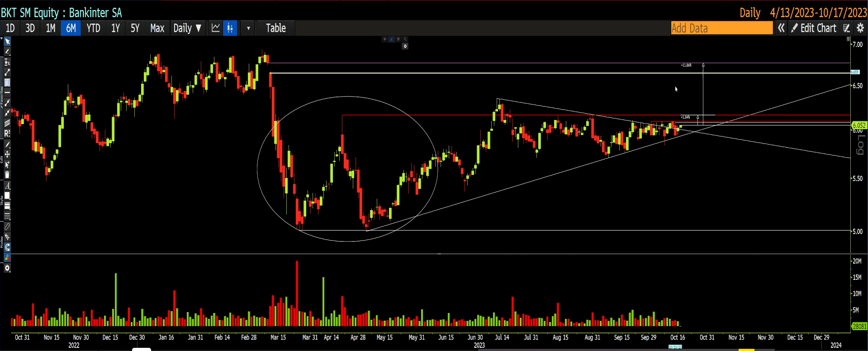Select the horizontal line tool
Image resolution: width=868 pixels, height=351 pixels.
[7, 92]
